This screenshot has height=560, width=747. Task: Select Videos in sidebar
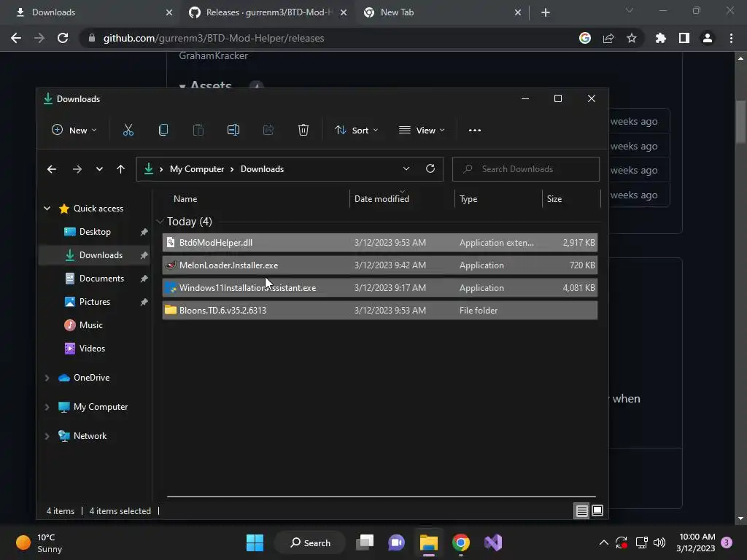tap(92, 349)
